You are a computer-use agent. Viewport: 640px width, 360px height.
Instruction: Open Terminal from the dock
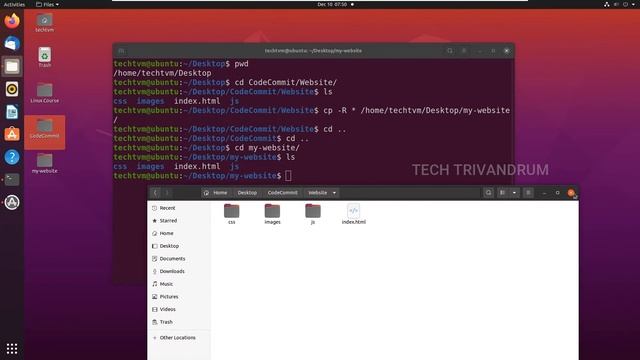tap(12, 180)
